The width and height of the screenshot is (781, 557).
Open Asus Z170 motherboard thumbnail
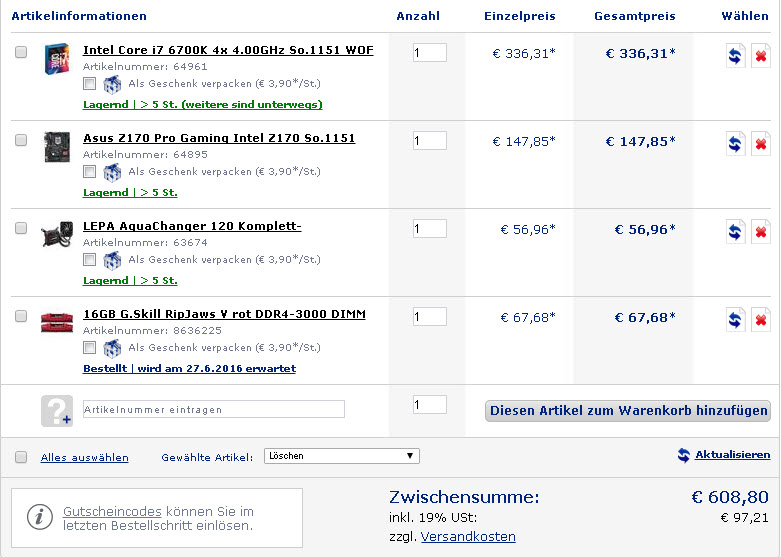pyautogui.click(x=57, y=147)
